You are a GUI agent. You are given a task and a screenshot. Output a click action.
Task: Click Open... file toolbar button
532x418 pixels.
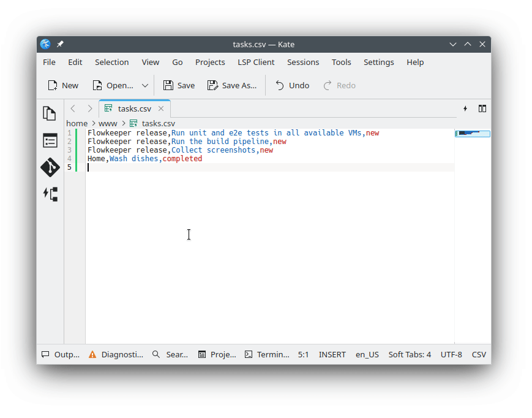113,86
